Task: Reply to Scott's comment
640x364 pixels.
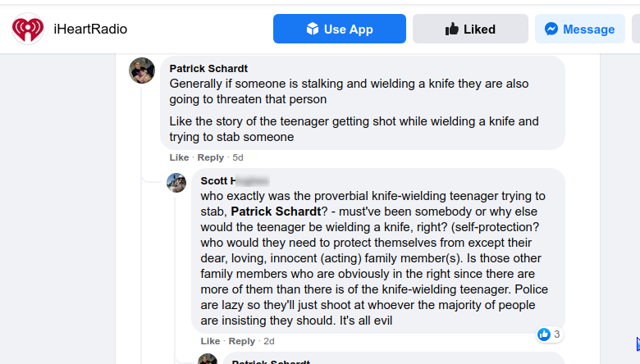Action: point(242,341)
